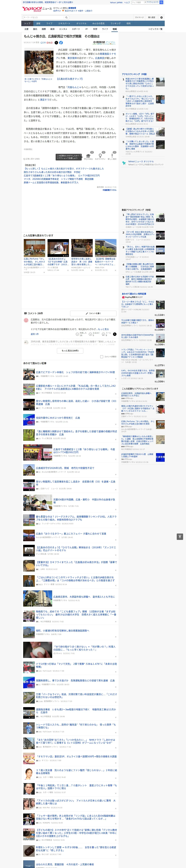Click the 記事に関する報告 report icon link
The width and height of the screenshot is (186, 868).
(x=32, y=159)
